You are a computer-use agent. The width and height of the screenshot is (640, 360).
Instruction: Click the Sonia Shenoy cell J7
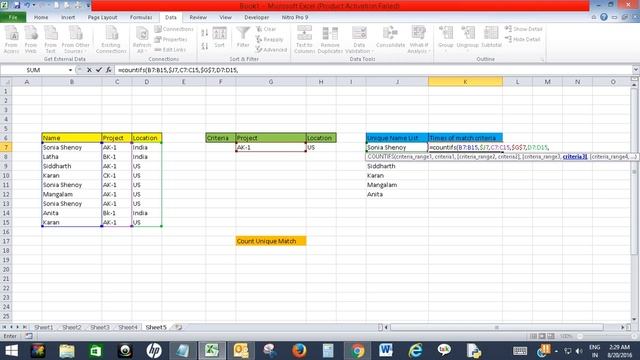point(397,147)
